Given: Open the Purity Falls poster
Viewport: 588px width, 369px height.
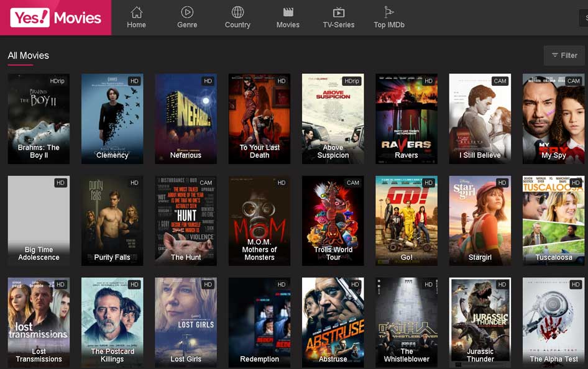Looking at the screenshot, I should point(112,221).
